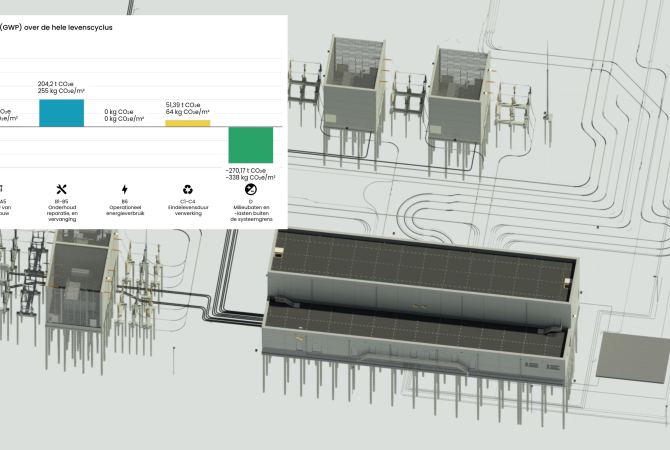Click the green negative module D bar
This screenshot has height=450, width=670.
(x=251, y=145)
